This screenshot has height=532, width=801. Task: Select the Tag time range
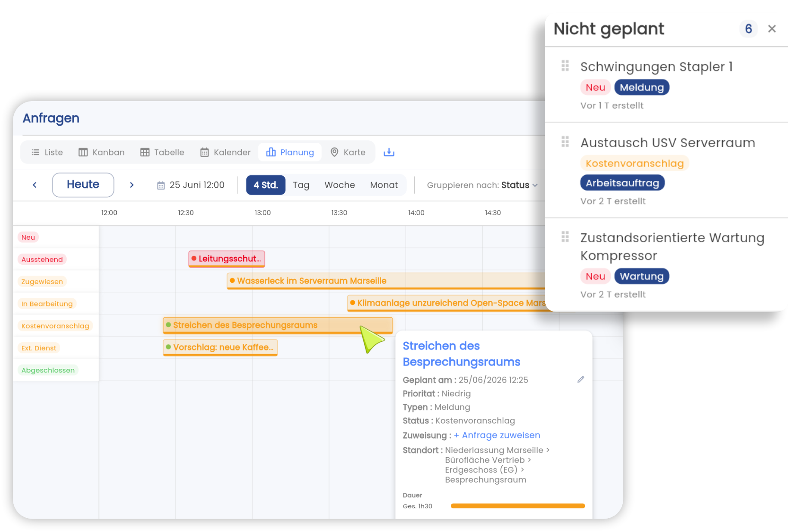coord(301,185)
